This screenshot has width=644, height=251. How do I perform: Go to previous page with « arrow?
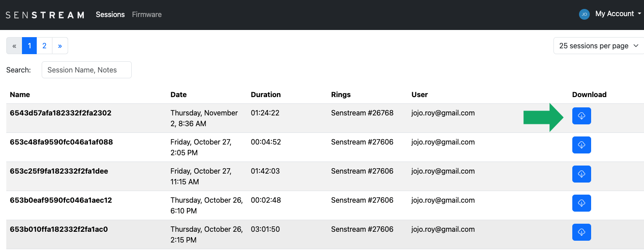[14, 46]
